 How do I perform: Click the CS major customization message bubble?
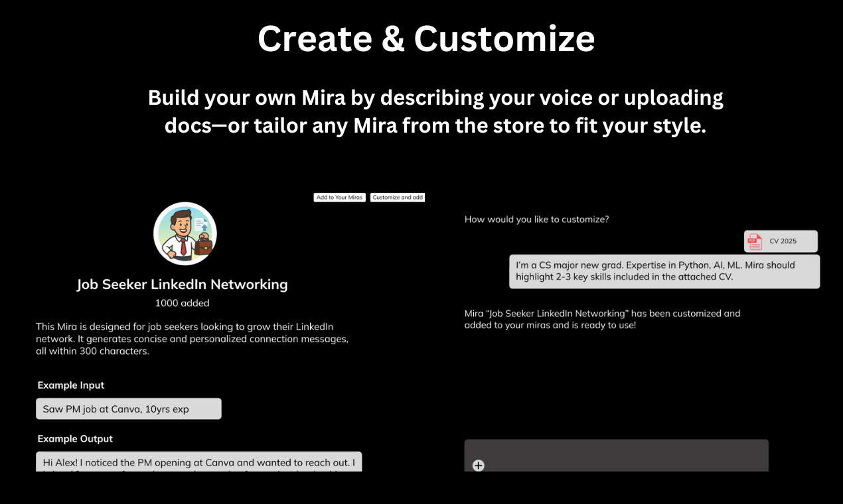(x=664, y=271)
